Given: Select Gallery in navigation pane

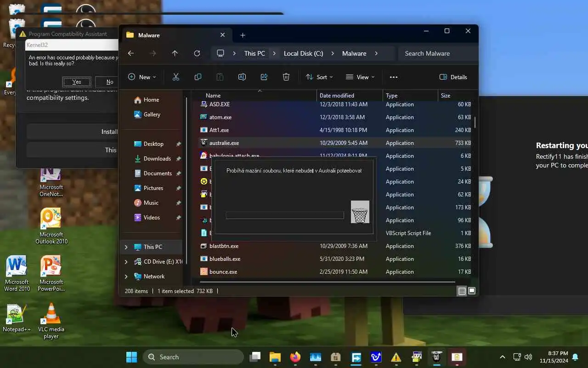Looking at the screenshot, I should click(x=152, y=115).
